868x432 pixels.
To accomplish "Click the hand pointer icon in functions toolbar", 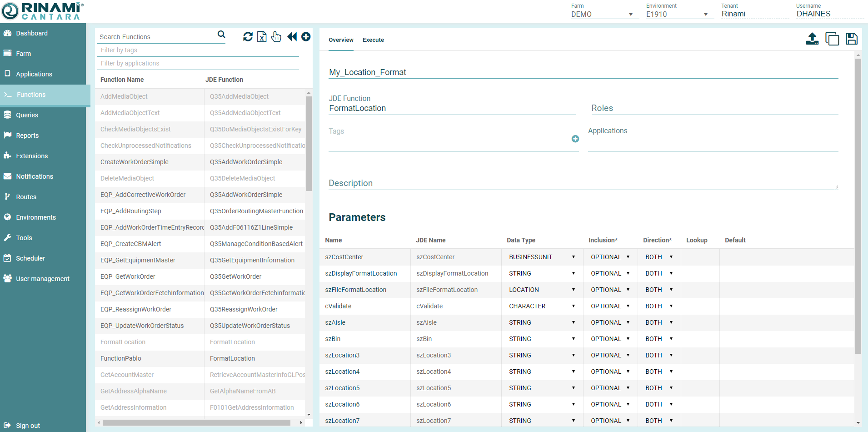I will click(x=276, y=37).
